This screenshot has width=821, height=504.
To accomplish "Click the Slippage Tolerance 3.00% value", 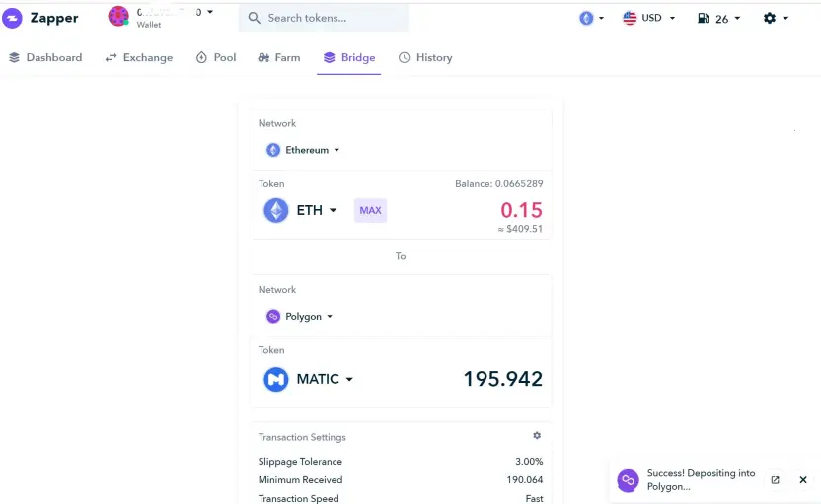I will [529, 461].
